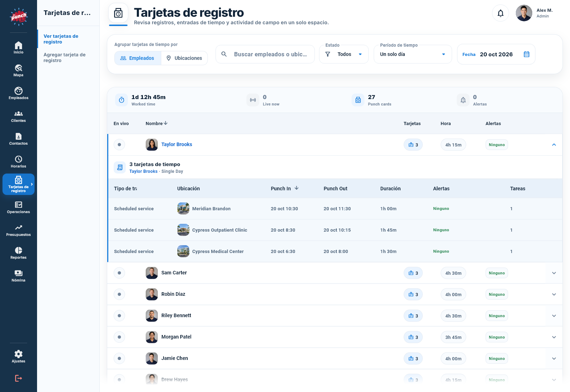Image resolution: width=570 pixels, height=392 pixels.
Task: Open the calendar date picker icon
Action: [527, 54]
